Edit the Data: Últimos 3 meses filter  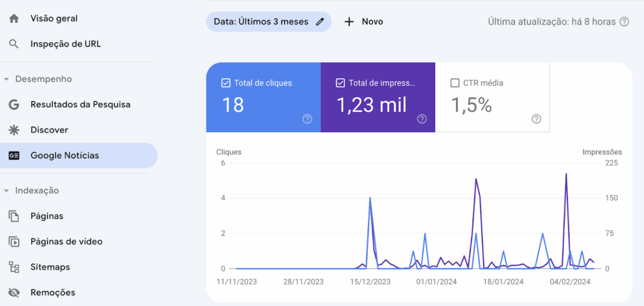[319, 21]
